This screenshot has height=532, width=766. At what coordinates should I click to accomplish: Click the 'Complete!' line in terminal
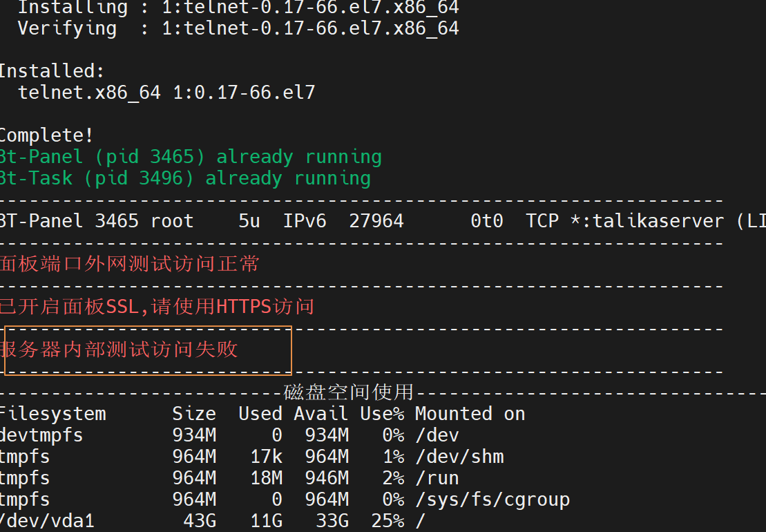(x=46, y=135)
